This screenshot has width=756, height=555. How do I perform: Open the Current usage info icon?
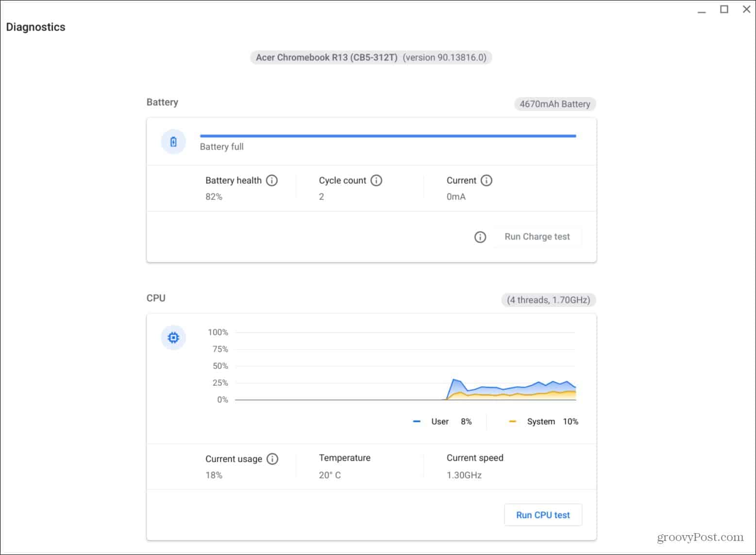pyautogui.click(x=272, y=459)
